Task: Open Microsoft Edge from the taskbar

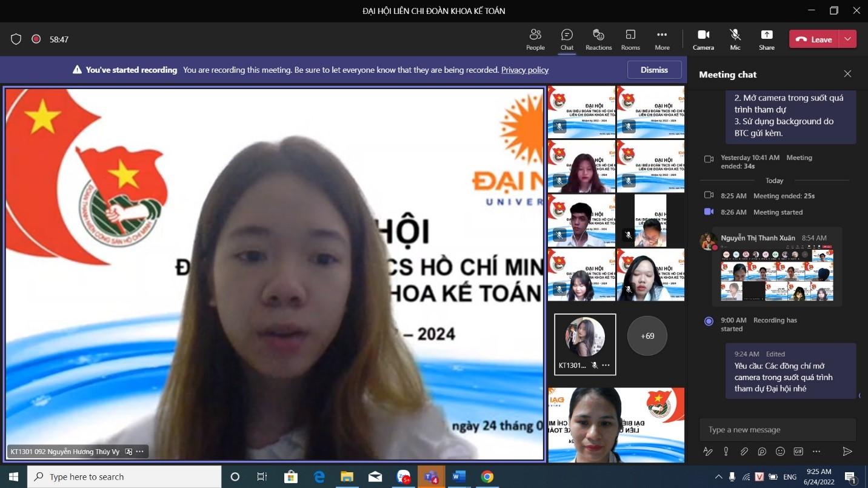Action: point(319,476)
